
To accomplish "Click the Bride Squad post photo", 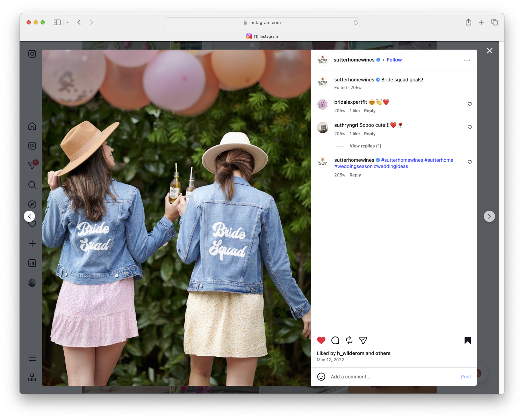I will tap(177, 218).
